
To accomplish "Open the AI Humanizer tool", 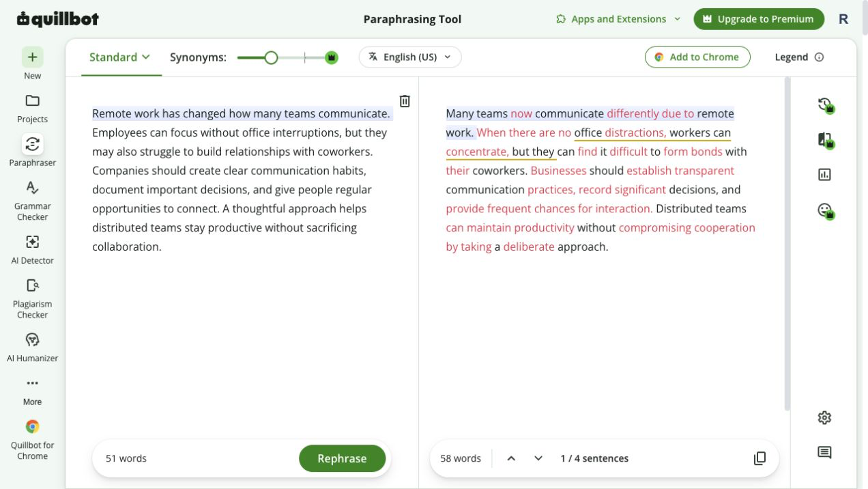I will [x=32, y=347].
